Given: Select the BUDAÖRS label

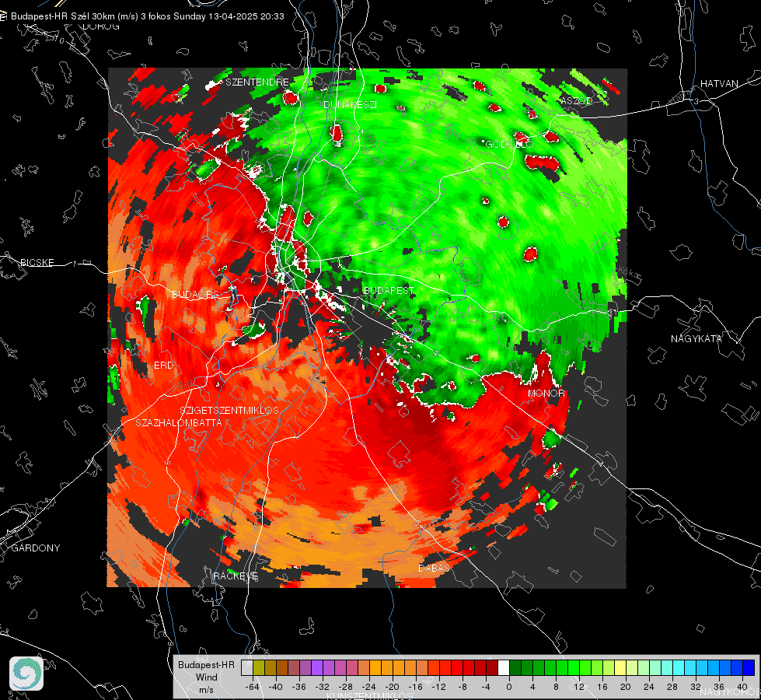Looking at the screenshot, I should click(x=195, y=294).
